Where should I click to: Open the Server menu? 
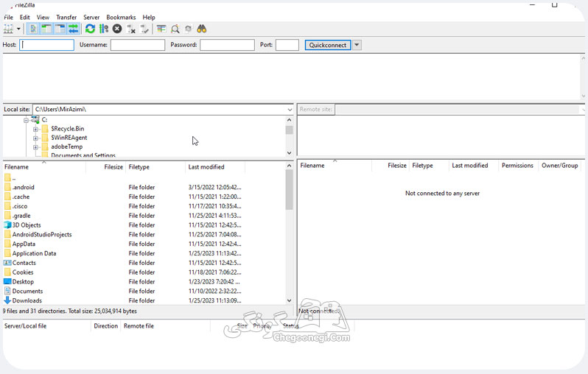[x=91, y=17]
